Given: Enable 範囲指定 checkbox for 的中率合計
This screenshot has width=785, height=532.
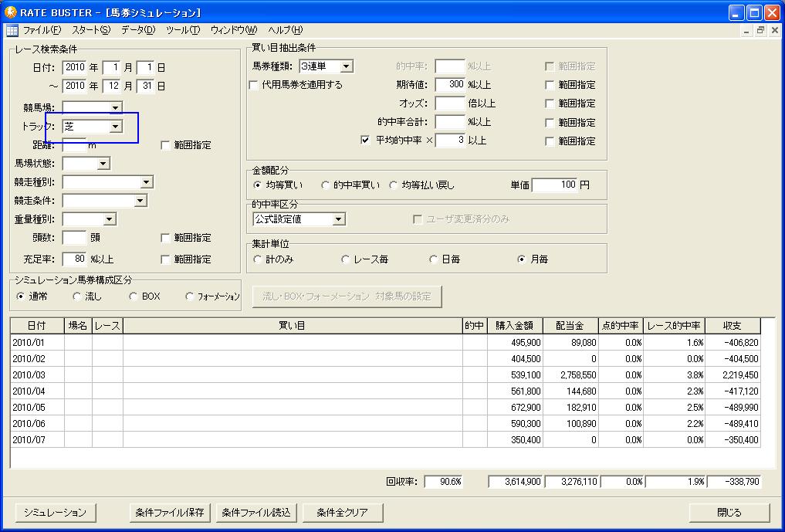Looking at the screenshot, I should pos(550,123).
